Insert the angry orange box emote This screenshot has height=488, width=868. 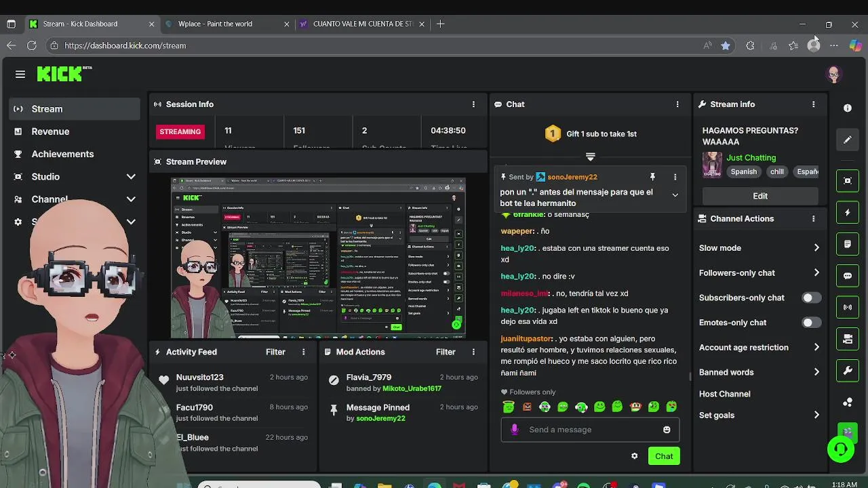527,407
